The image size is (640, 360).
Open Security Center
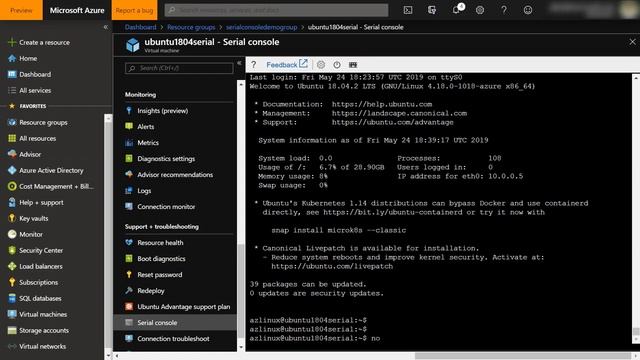coord(36,250)
